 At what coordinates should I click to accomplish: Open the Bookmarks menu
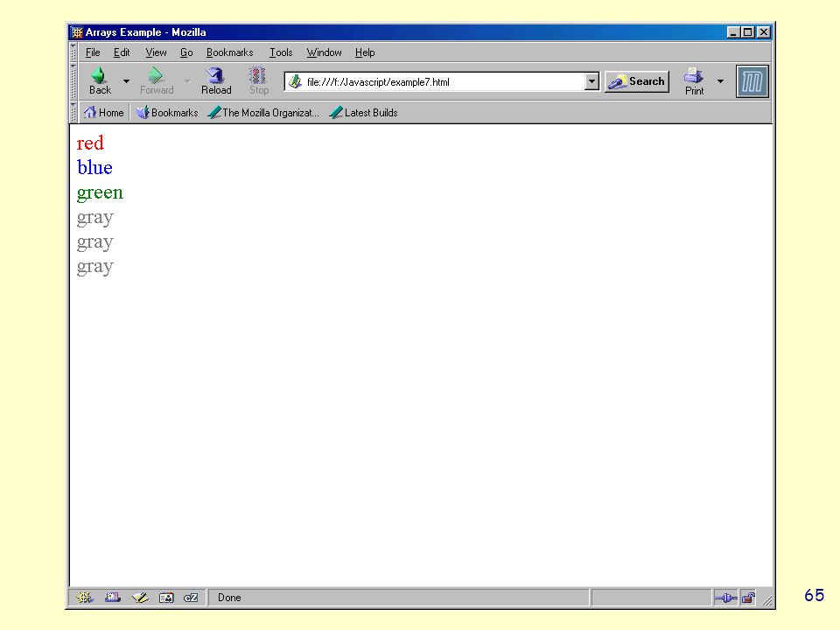(x=230, y=52)
